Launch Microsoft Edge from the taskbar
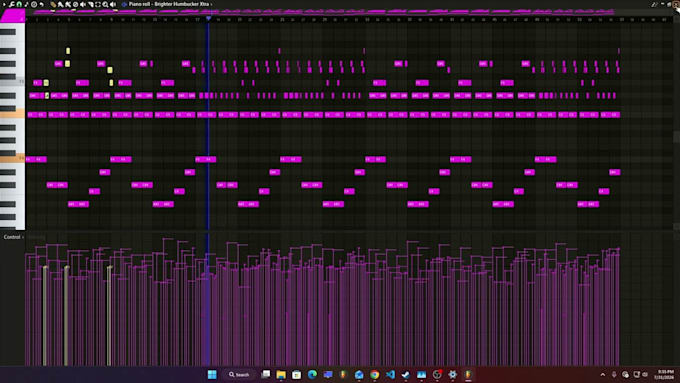The width and height of the screenshot is (680, 383). coord(312,375)
